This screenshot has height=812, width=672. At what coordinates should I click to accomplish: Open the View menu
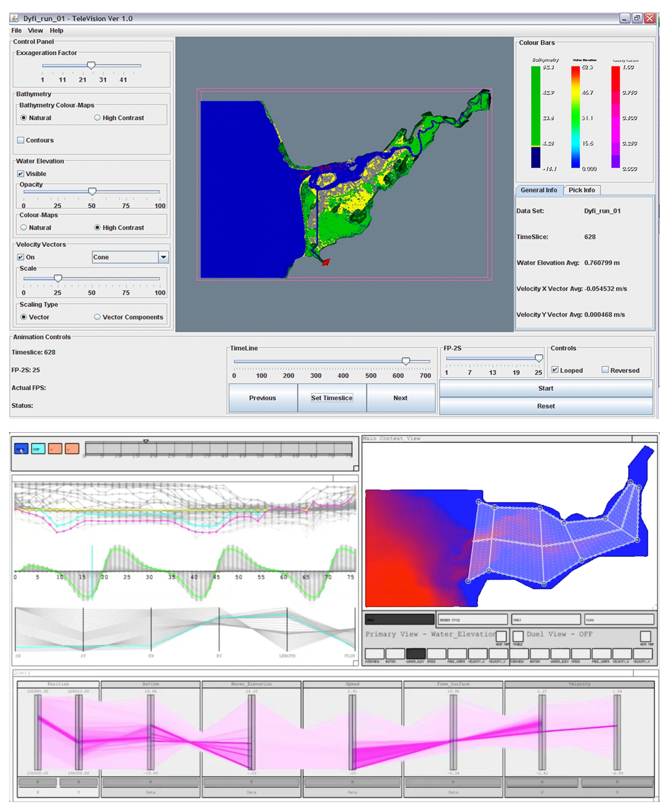pyautogui.click(x=35, y=30)
